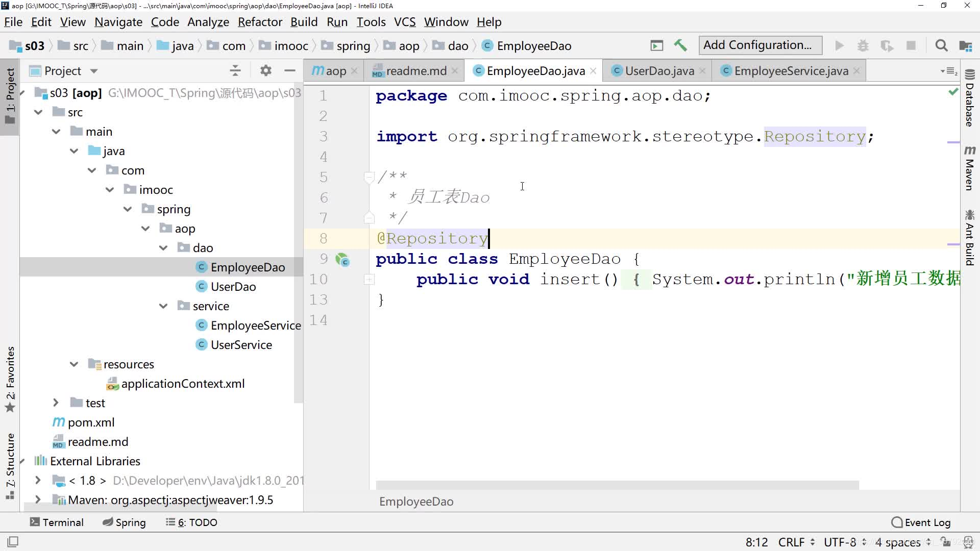The width and height of the screenshot is (980, 551).
Task: Click Add Configuration button in toolbar
Action: pyautogui.click(x=758, y=45)
